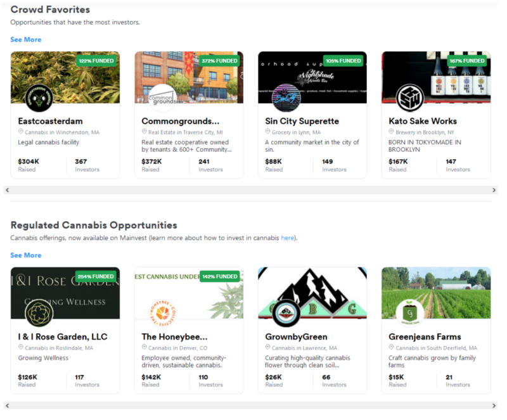Click the '$167K' raised amount

point(398,162)
